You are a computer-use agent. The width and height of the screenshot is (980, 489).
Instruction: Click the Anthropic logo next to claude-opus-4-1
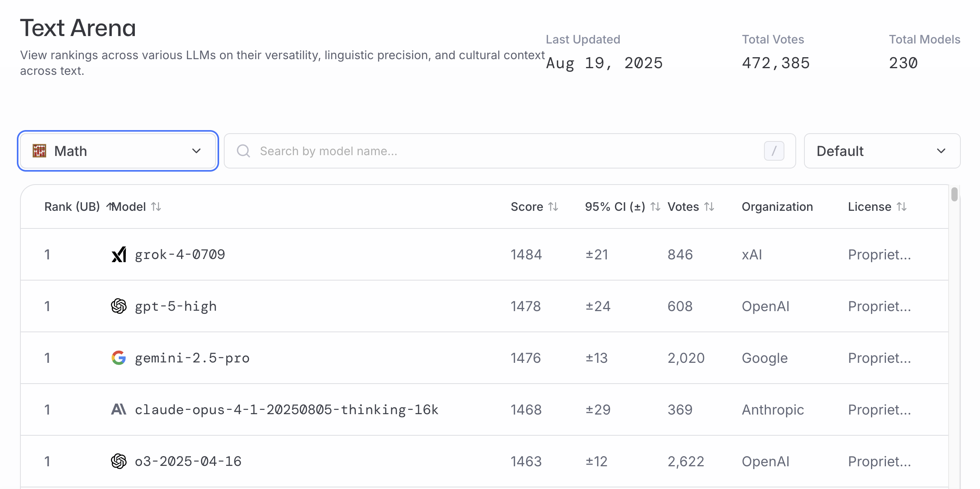[119, 409]
